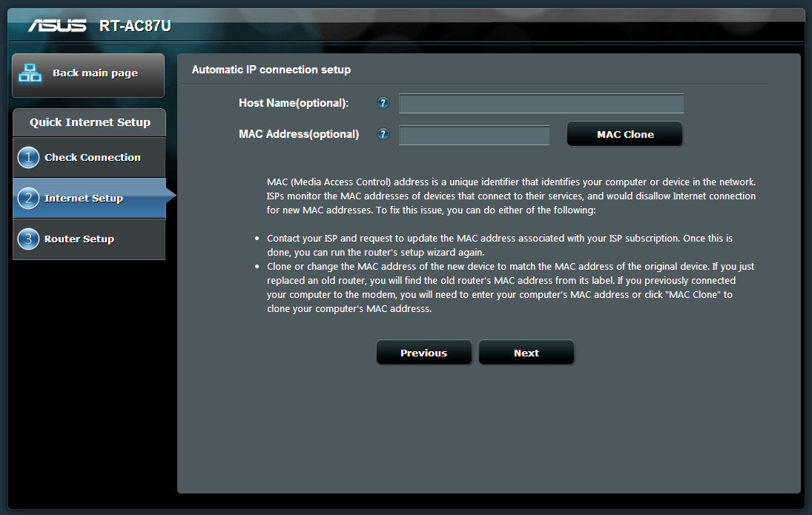Click the Automatic IP connection setup heading

[271, 70]
